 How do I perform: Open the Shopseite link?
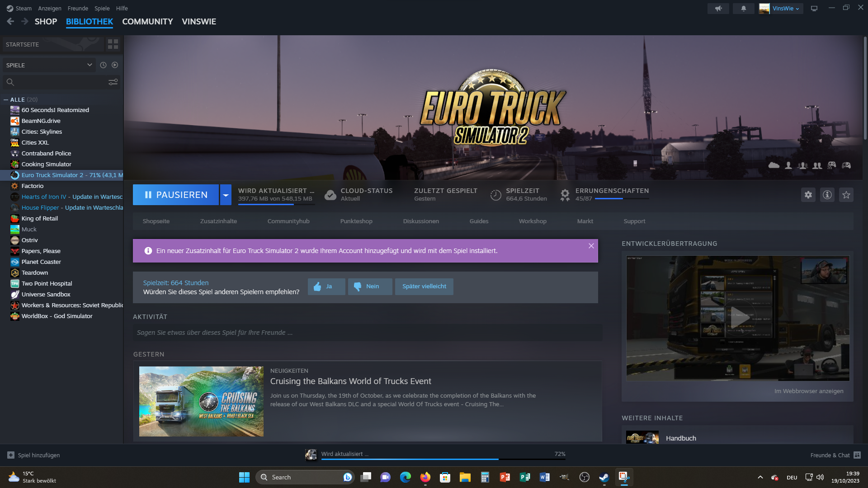coord(156,221)
